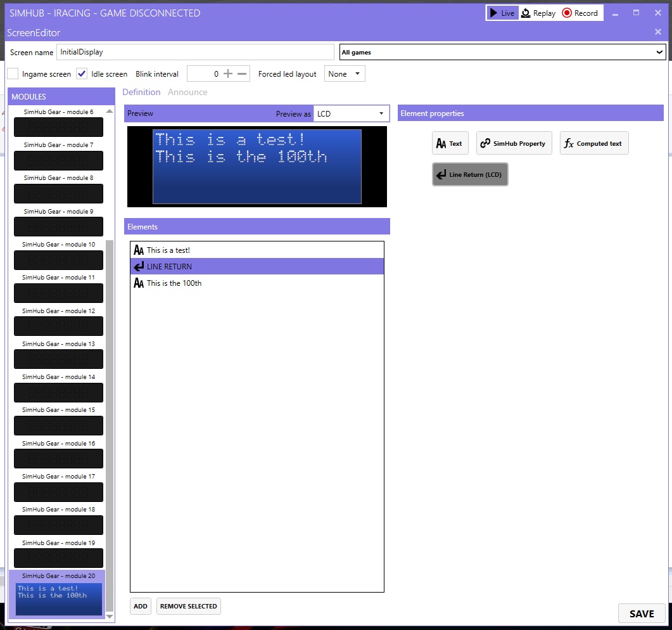Open the All games dropdown
The image size is (672, 630).
coord(502,52)
